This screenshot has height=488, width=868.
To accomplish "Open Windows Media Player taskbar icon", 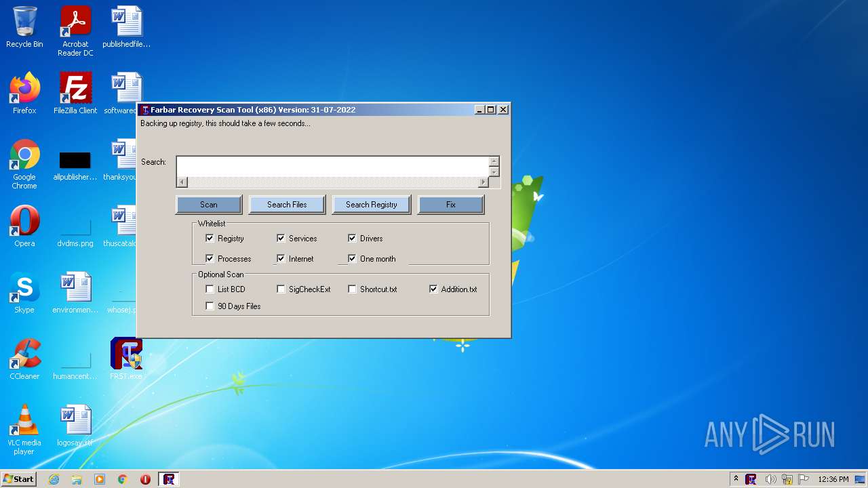I will click(100, 479).
